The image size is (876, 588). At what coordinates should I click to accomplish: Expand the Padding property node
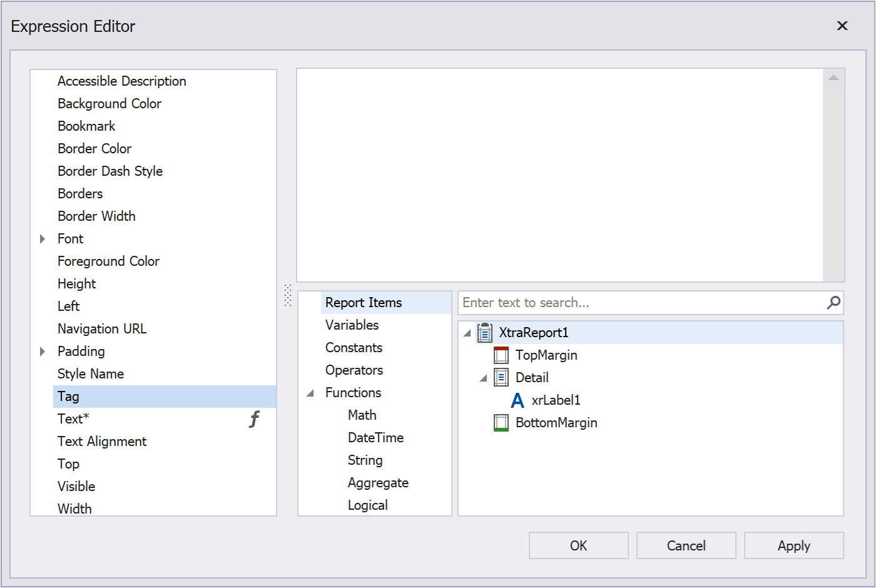click(43, 352)
